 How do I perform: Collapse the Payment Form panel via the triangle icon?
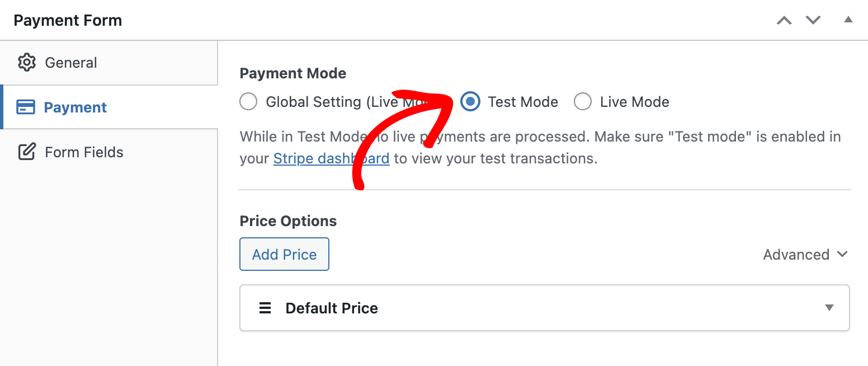(x=848, y=18)
